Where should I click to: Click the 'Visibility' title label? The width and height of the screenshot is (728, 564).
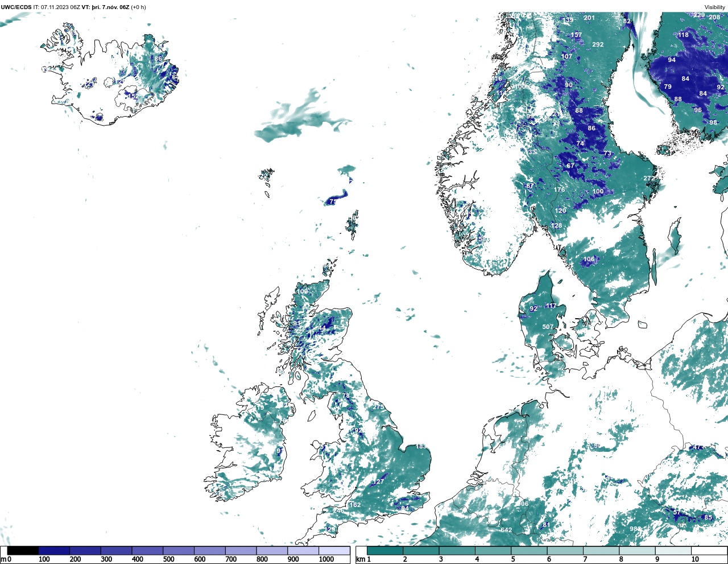click(x=715, y=7)
